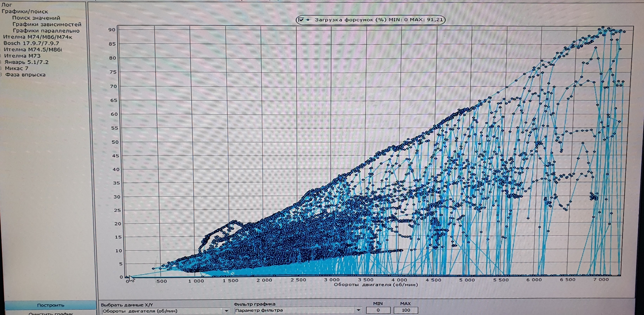Screen dimensions: 644x315
Task: Select Фаза впрыска item
Action: (25, 75)
